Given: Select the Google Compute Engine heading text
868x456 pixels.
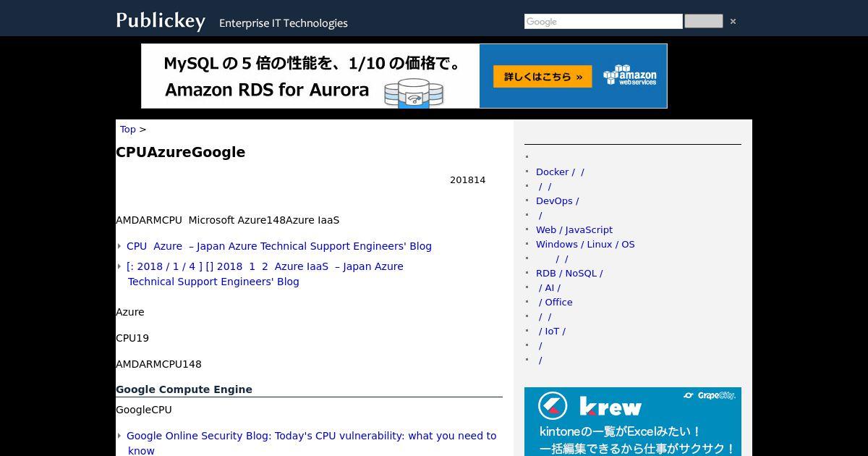Looking at the screenshot, I should [x=184, y=389].
